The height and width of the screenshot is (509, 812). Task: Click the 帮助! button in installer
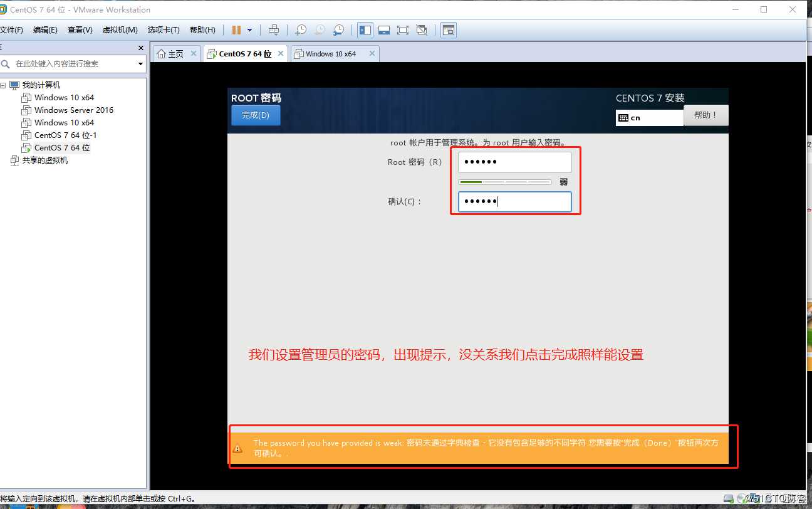tap(705, 115)
